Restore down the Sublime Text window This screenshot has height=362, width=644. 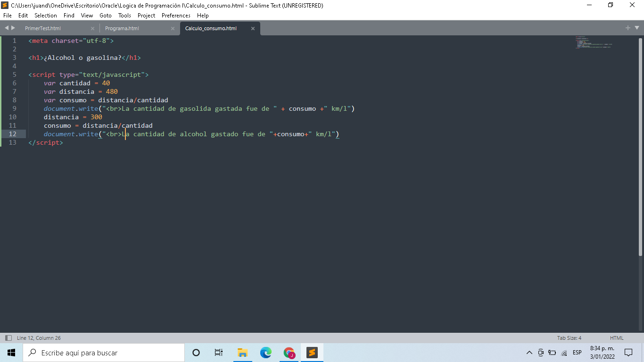point(611,5)
